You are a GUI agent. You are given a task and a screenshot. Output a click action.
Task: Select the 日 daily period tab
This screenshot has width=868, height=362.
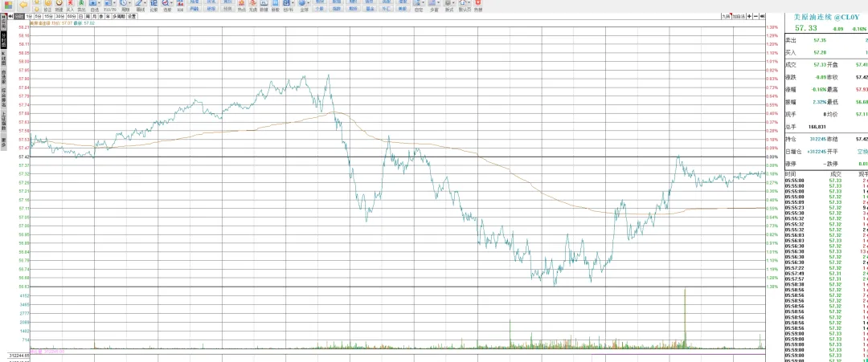pos(82,16)
